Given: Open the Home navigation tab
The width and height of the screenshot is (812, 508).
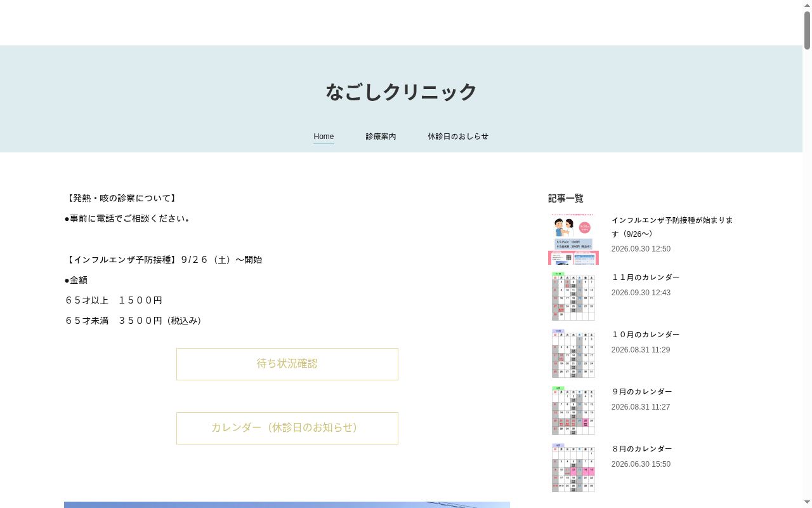Looking at the screenshot, I should (x=324, y=137).
